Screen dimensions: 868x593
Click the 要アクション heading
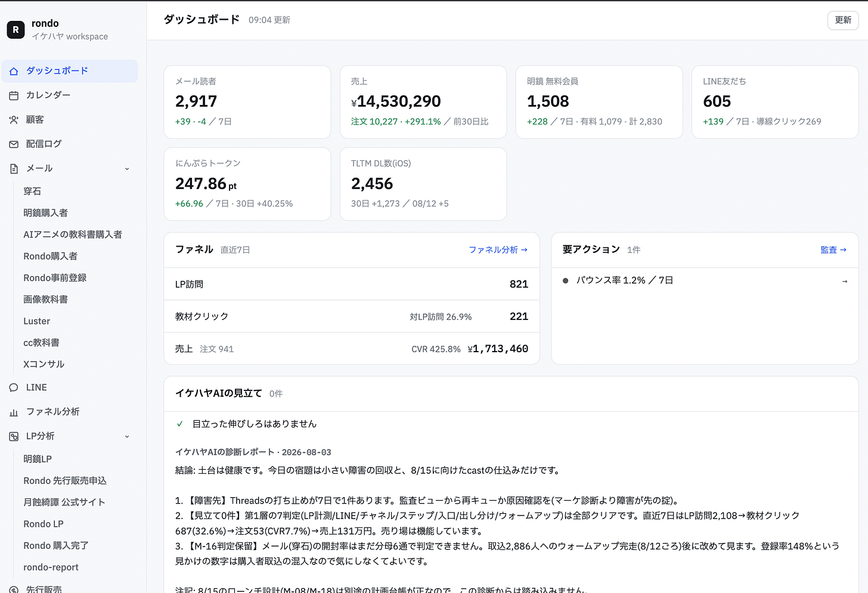(591, 249)
